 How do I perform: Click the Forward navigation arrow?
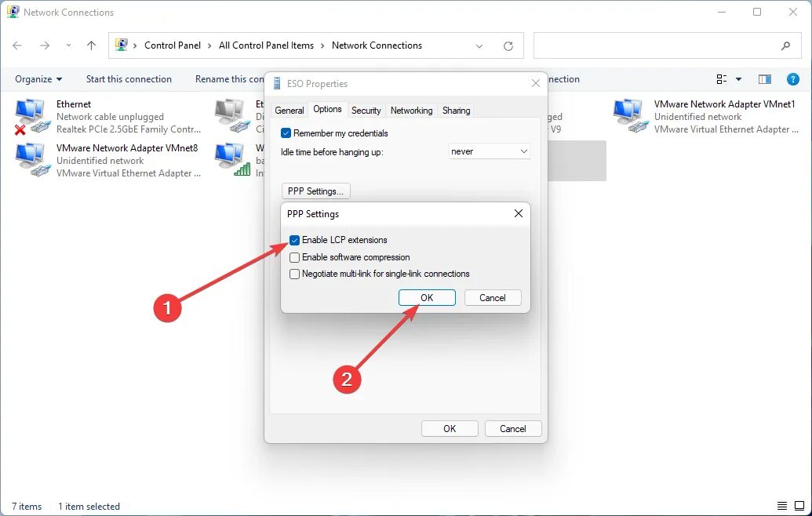pos(45,45)
